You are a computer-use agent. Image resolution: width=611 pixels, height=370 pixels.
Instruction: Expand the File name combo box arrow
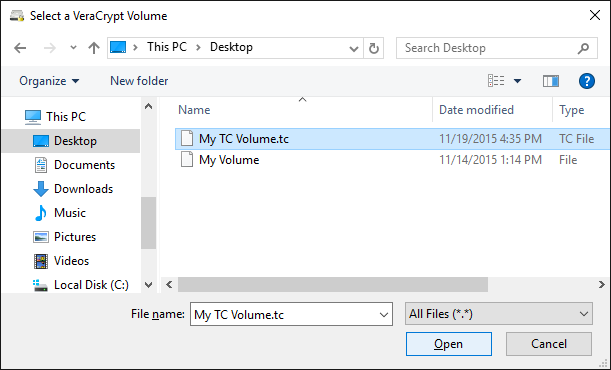[383, 314]
